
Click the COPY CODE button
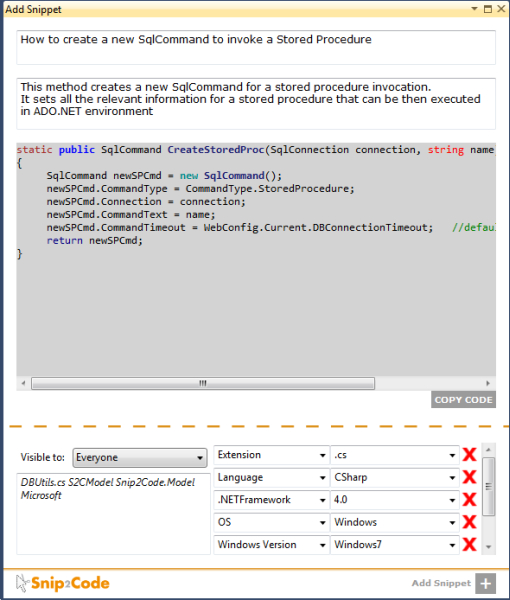463,400
